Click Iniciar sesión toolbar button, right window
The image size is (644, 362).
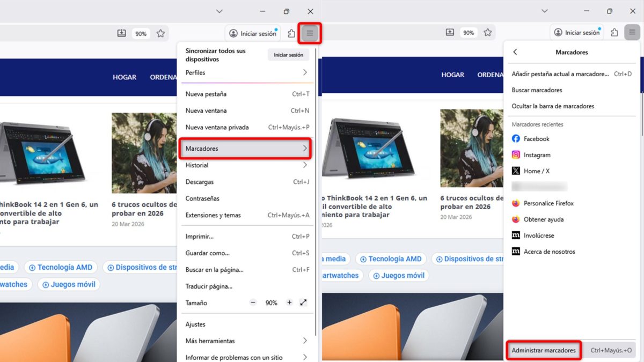tap(577, 33)
